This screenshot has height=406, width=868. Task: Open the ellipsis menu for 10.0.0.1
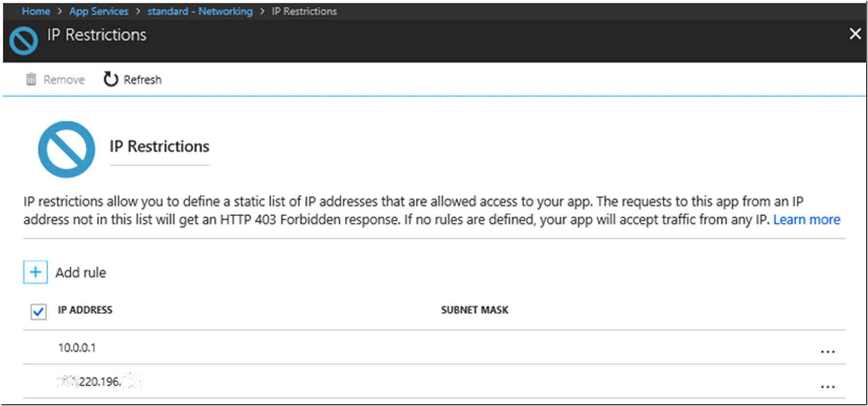click(x=827, y=351)
